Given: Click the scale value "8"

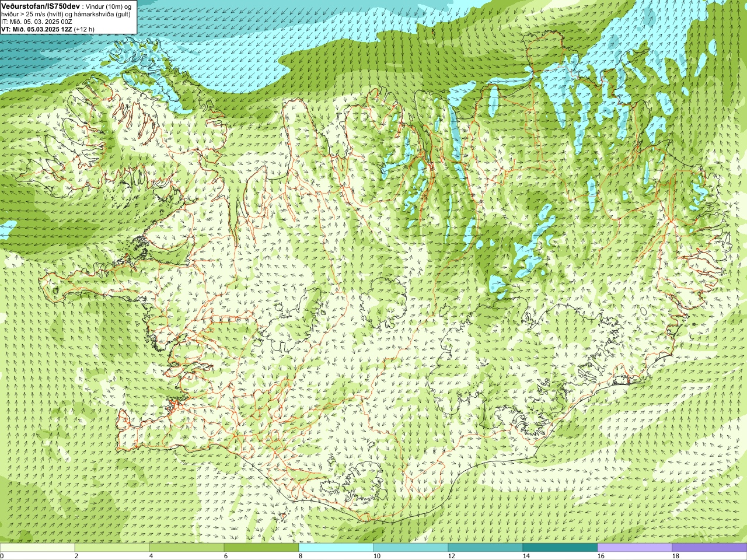Looking at the screenshot, I should pyautogui.click(x=301, y=556).
